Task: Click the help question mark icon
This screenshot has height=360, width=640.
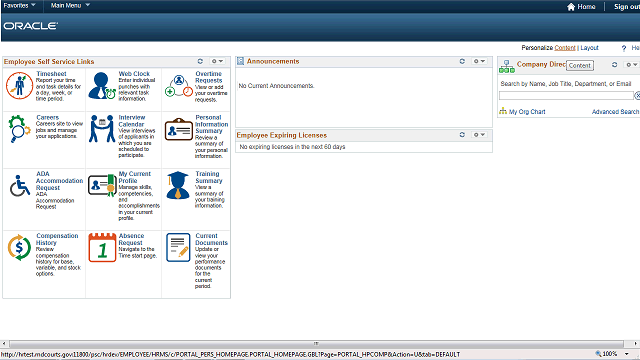Action: coord(624,48)
